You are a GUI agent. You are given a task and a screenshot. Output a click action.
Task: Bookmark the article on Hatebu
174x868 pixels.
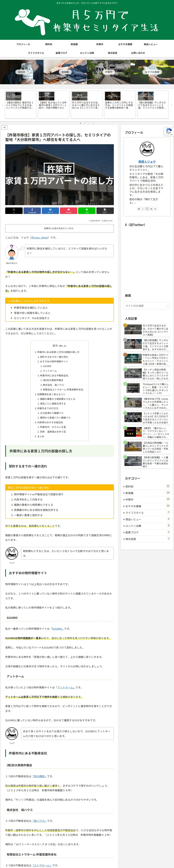click(50, 211)
